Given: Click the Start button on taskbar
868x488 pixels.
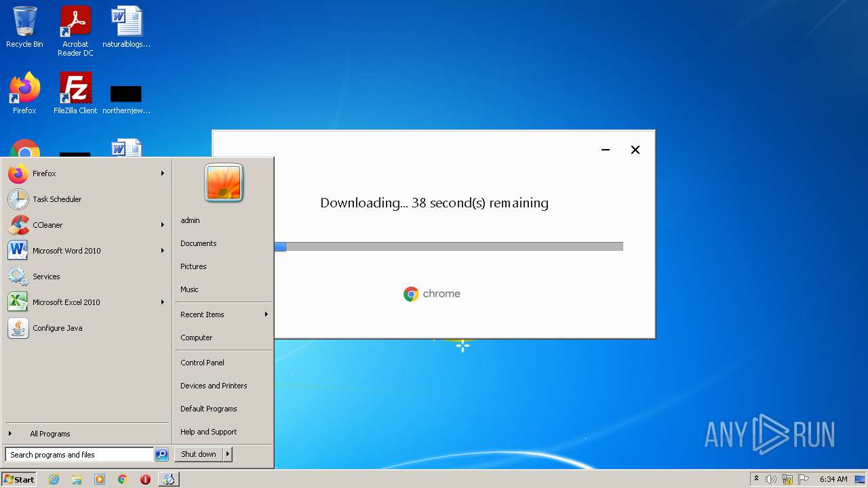Looking at the screenshot, I should click(x=19, y=479).
